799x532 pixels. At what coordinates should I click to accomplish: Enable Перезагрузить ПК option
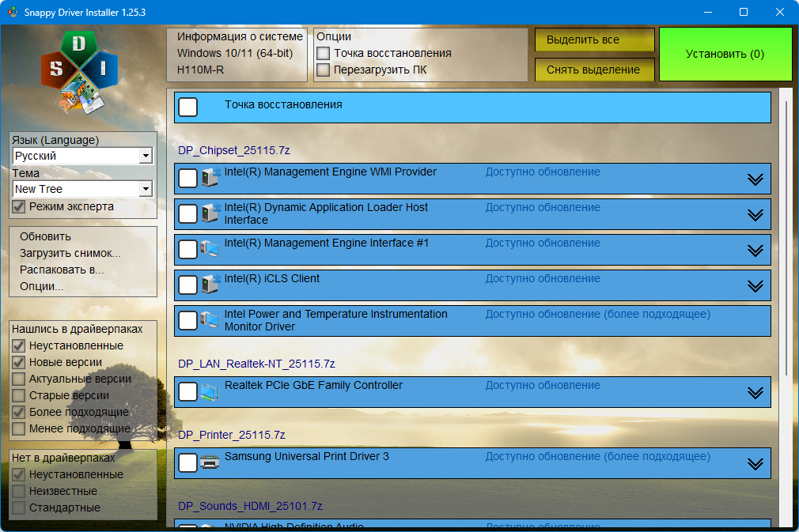(x=324, y=70)
